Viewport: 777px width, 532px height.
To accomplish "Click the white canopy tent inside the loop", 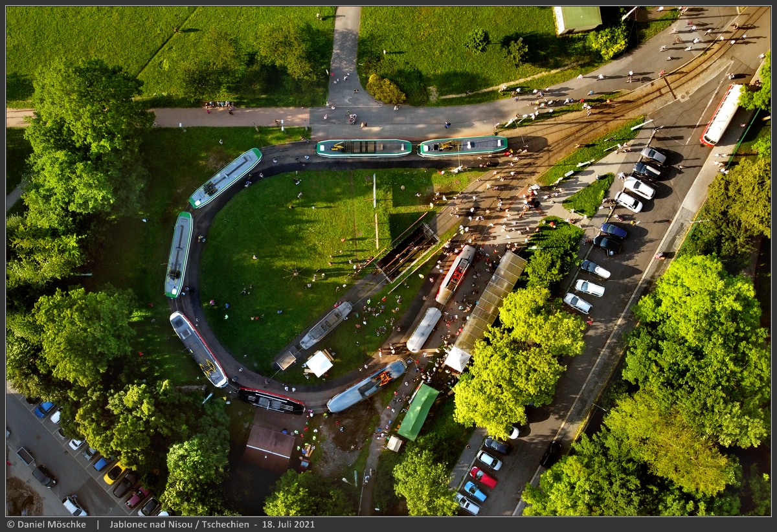I will (319, 363).
